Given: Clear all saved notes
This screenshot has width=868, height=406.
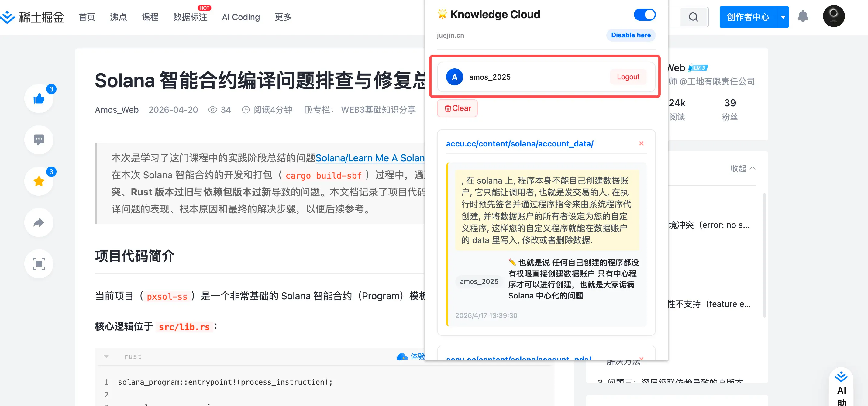Looking at the screenshot, I should pyautogui.click(x=457, y=108).
